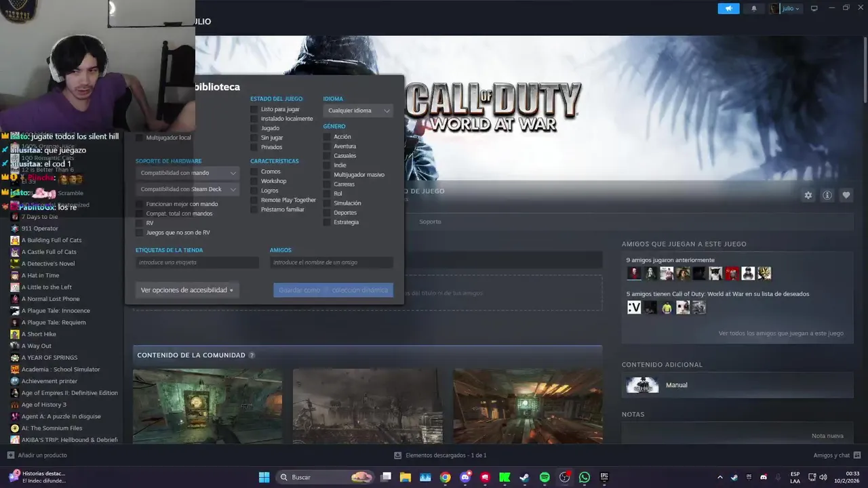Check the 'Estrategia' genre filter
868x488 pixels.
click(x=327, y=222)
